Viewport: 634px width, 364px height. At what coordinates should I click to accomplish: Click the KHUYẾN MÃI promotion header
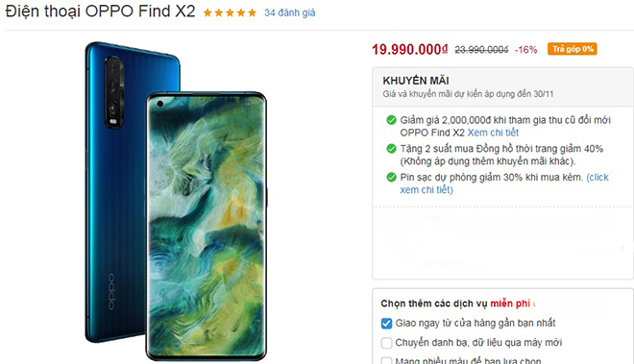pos(416,81)
